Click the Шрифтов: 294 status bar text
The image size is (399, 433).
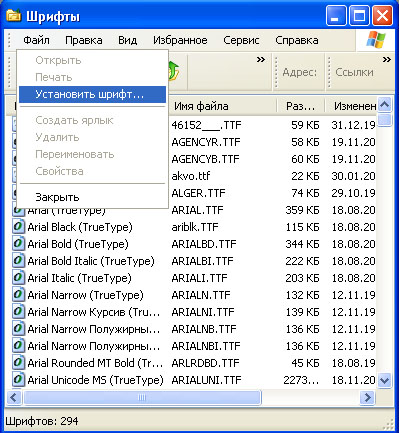point(42,421)
